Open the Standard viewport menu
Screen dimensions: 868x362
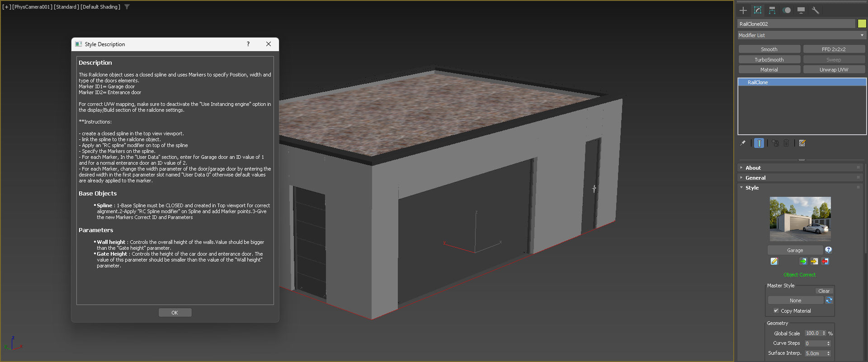tap(66, 7)
